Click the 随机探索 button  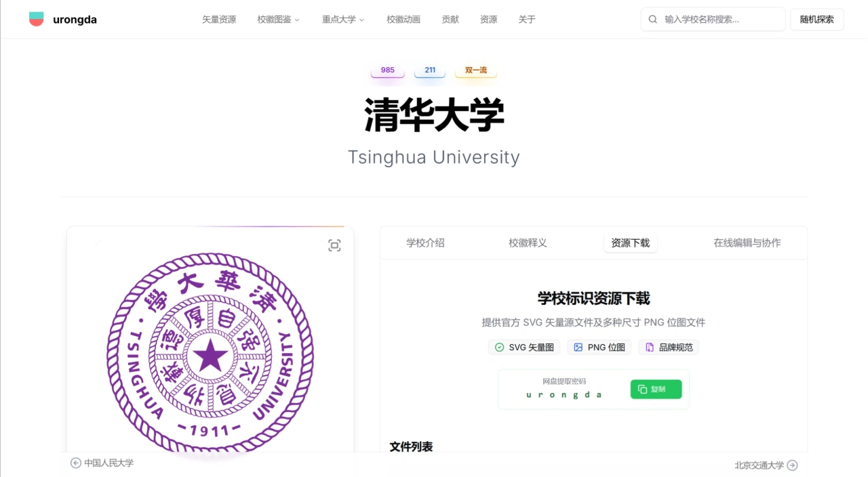click(817, 20)
